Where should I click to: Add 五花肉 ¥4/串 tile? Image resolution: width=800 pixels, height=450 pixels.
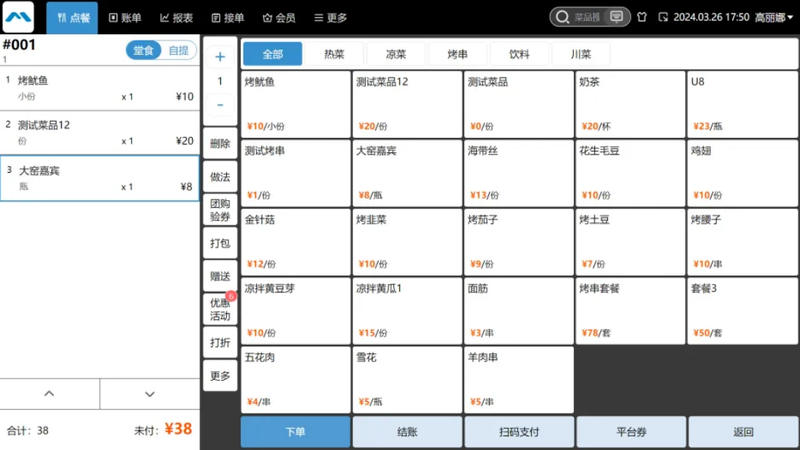click(295, 380)
